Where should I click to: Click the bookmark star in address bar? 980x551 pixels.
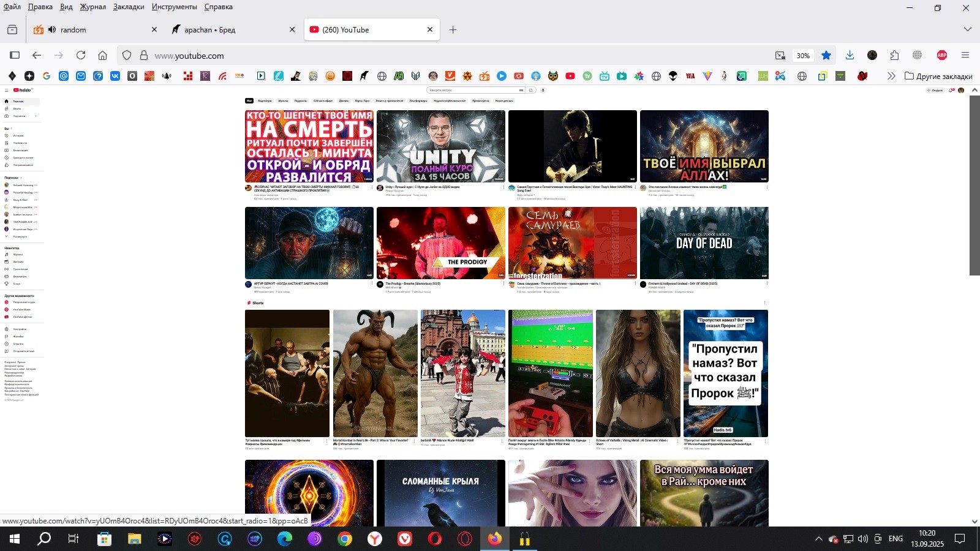coord(826,55)
